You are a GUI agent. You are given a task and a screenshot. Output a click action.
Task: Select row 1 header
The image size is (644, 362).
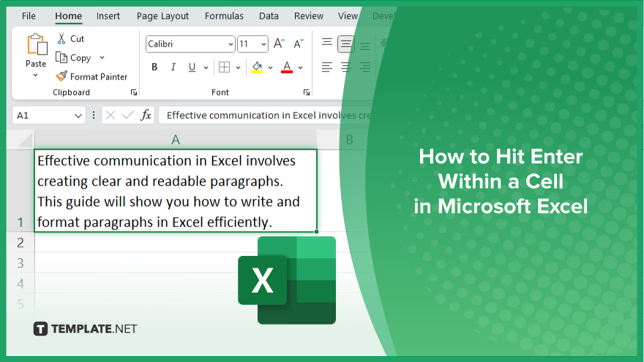click(20, 190)
